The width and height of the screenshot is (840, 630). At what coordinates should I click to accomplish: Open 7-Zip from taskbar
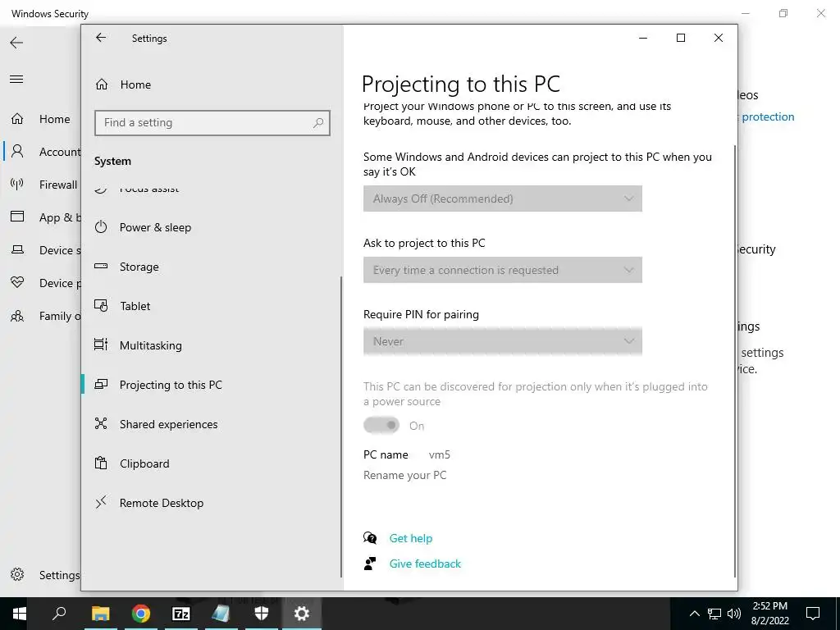[180, 614]
